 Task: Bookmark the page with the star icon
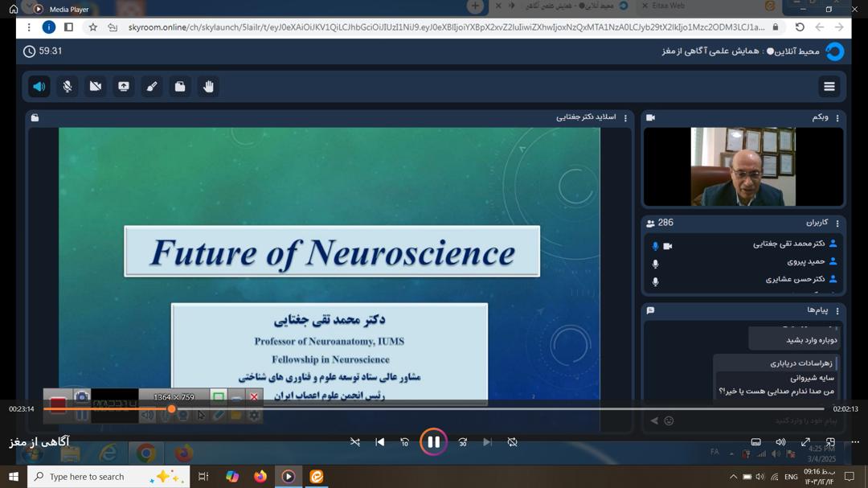point(92,27)
